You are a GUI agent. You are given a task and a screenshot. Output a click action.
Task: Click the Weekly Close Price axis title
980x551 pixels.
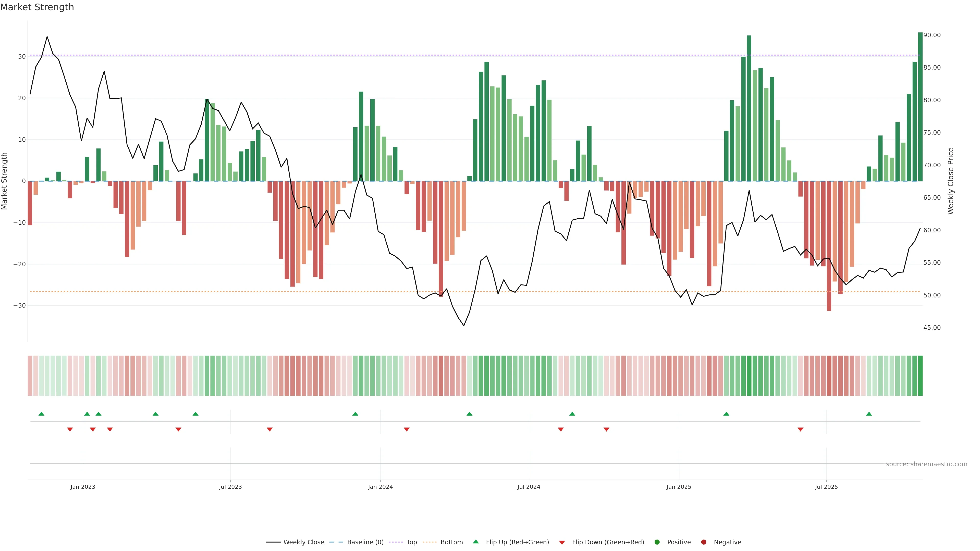951,181
